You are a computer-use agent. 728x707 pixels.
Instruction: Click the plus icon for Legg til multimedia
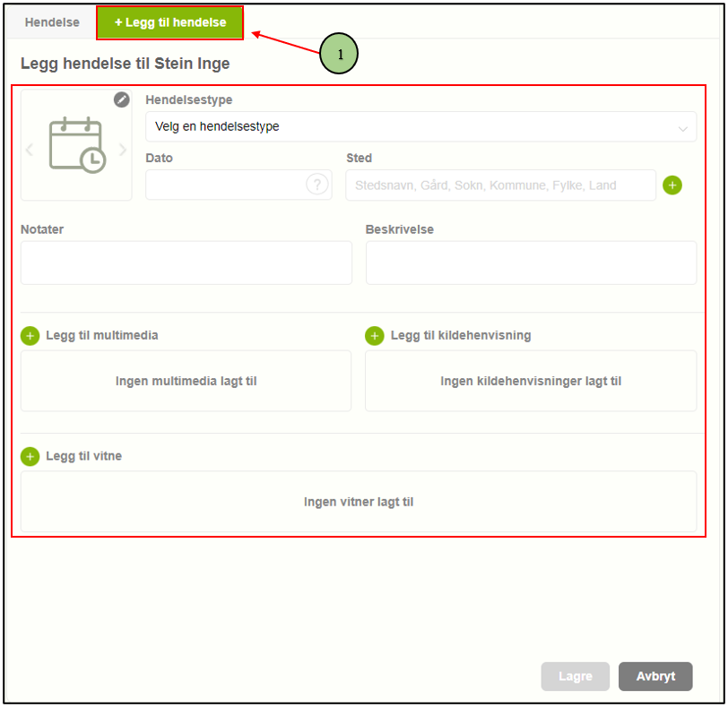[30, 336]
